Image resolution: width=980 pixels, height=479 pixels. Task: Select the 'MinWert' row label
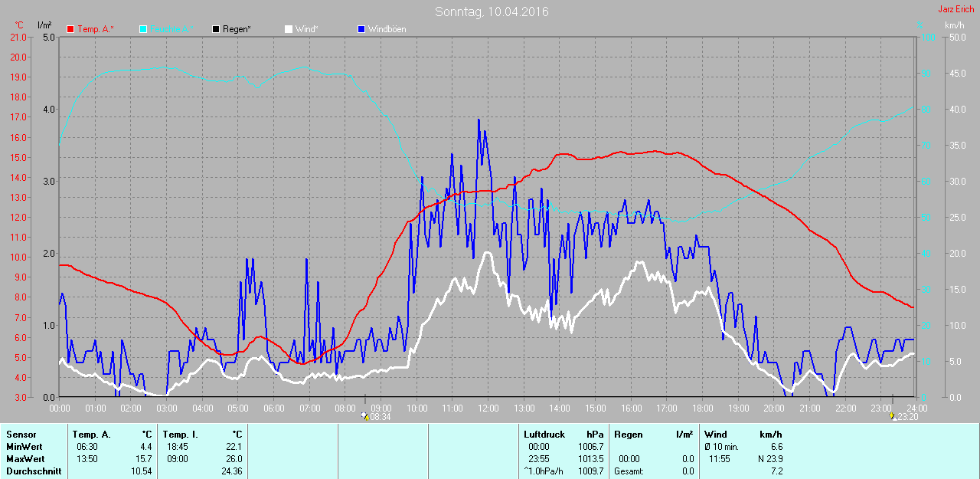[x=23, y=447]
